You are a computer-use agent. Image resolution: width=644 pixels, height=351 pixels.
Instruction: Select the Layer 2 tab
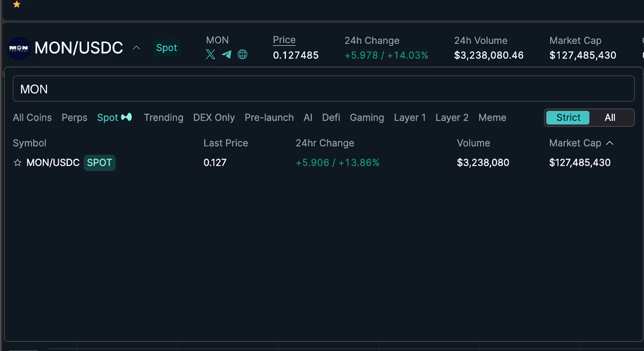coord(452,118)
